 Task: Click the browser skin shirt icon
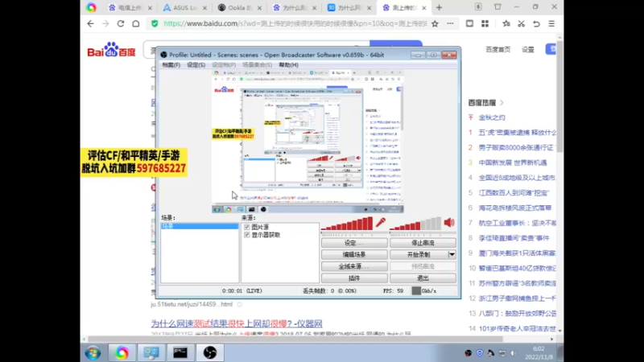tap(497, 7)
